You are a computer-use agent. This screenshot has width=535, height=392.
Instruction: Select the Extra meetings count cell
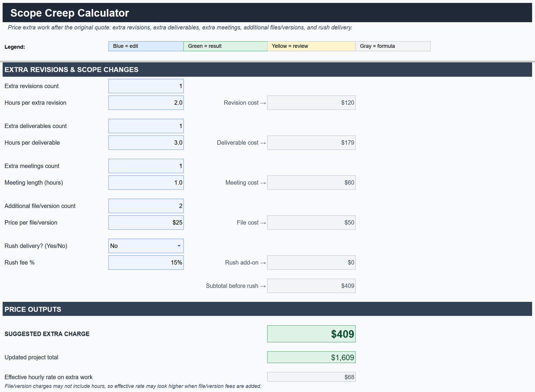tap(146, 166)
